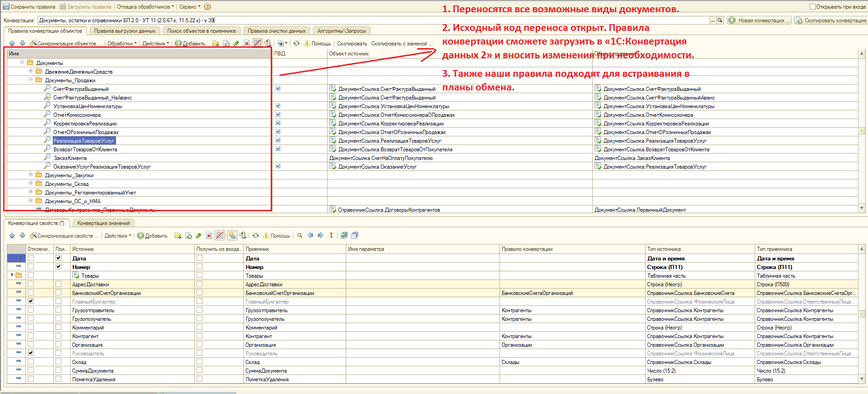
Task: Toggle ПВД checkbox for ОтчетКомиссионера row
Action: click(x=278, y=115)
